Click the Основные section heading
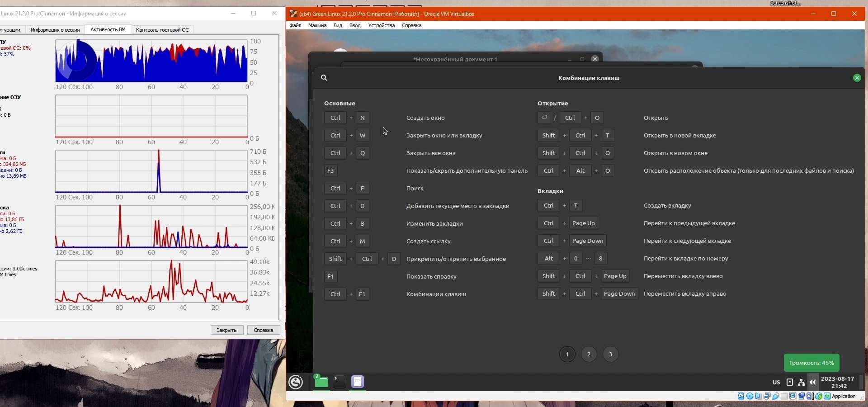 340,104
